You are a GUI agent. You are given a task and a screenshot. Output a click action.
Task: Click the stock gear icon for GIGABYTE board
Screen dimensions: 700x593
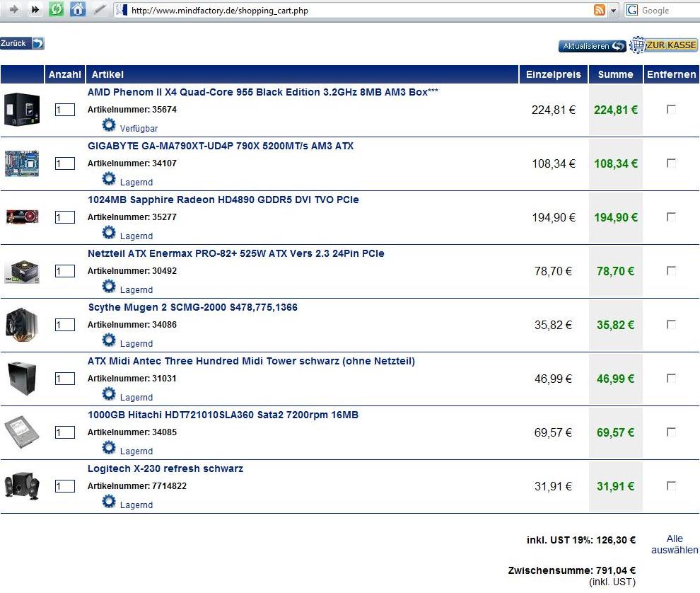click(x=108, y=179)
